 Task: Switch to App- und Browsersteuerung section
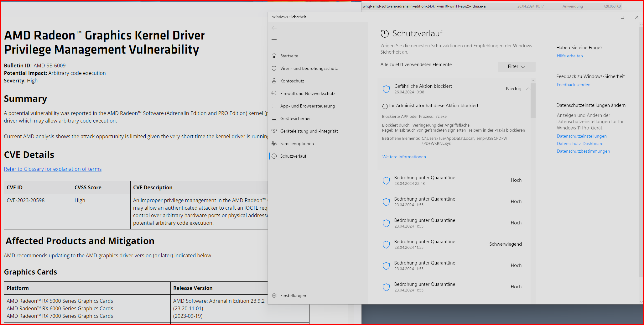(307, 106)
